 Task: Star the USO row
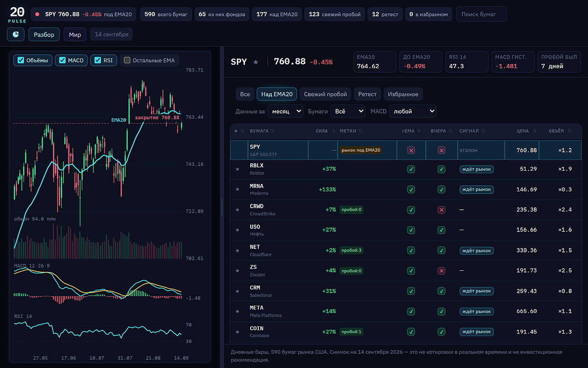237,230
